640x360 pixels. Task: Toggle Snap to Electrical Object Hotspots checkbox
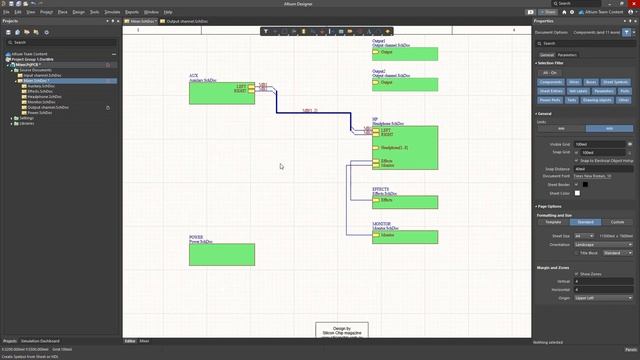[x=576, y=161]
